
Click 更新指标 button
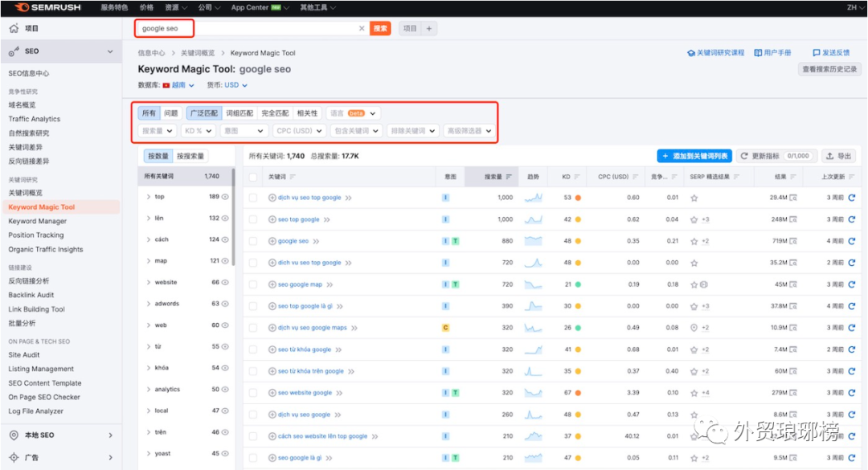777,156
